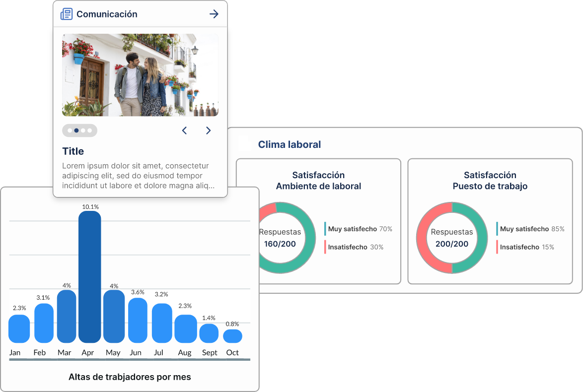The height and width of the screenshot is (392, 583).
Task: Click the 200/200 Respuestas donut chart center
Action: (x=451, y=238)
